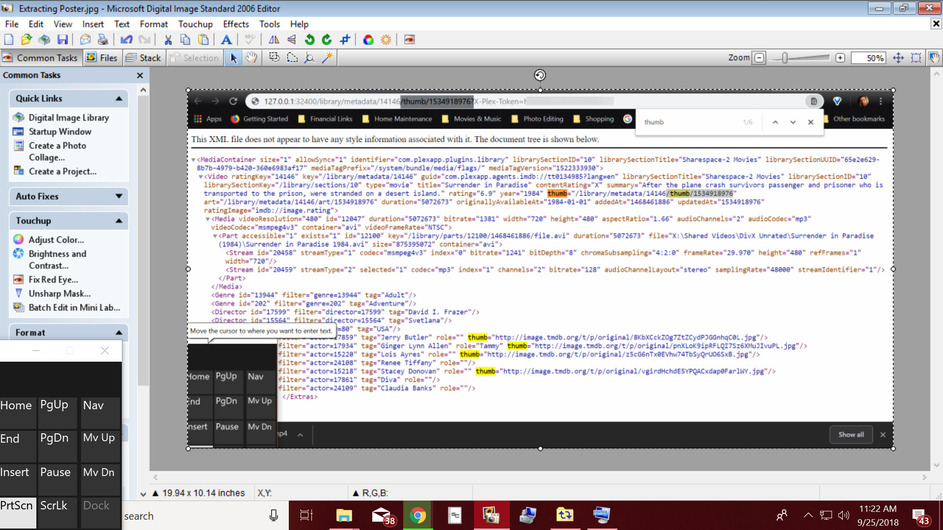Viewport: 943px width, 530px height.
Task: Insert text with the A tool
Action: click(226, 40)
